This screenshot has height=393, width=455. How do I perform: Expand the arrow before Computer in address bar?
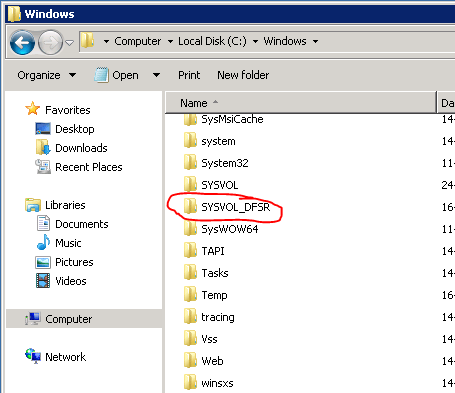pos(106,41)
